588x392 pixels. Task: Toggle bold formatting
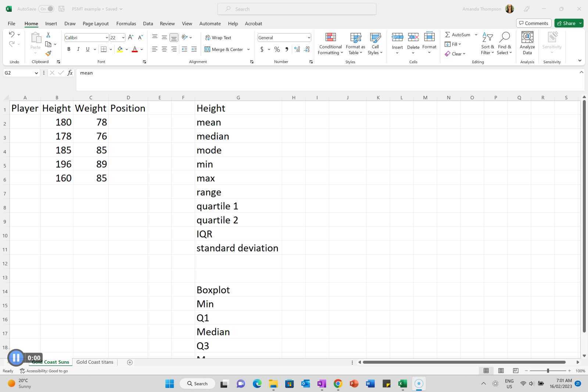69,49
